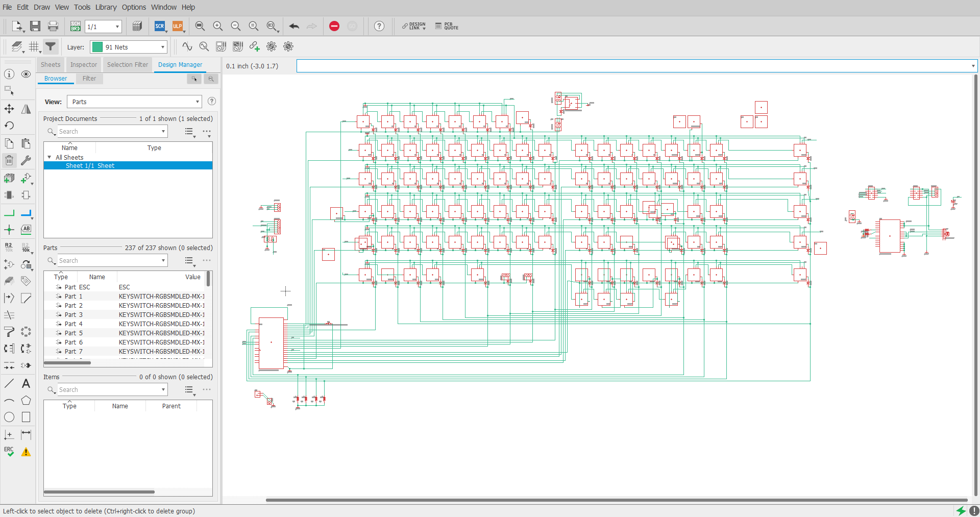Select the Text tool letter A
The image size is (980, 517).
pos(26,383)
